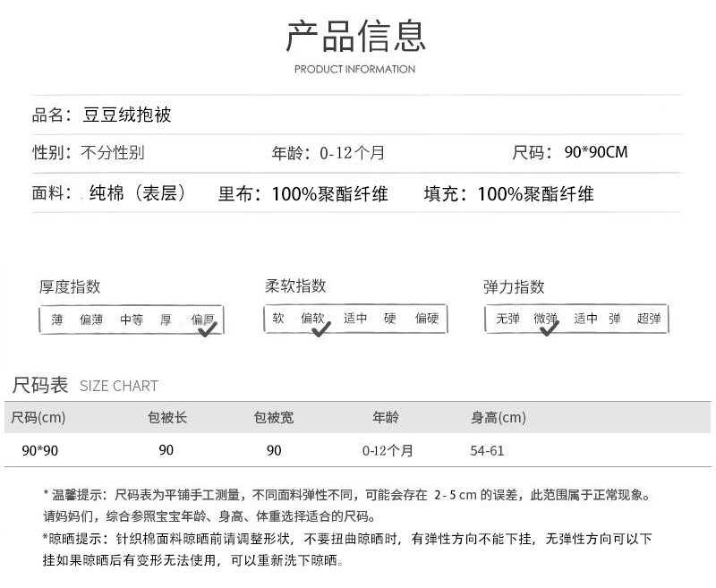Click the 柔软指数 heading
Screen dimensions: 716x588
point(295,285)
